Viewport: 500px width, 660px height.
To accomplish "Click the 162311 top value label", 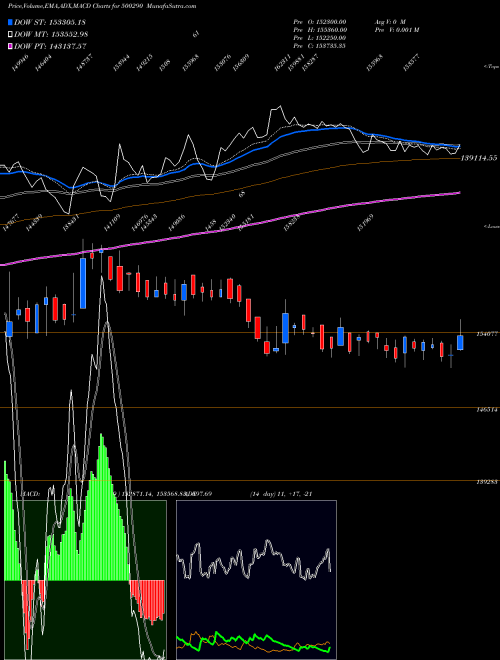I will coord(282,62).
